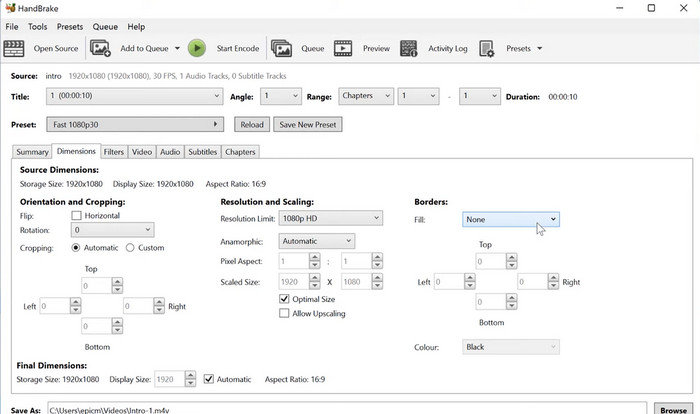Click the Save New Preset button
Image resolution: width=700 pixels, height=414 pixels.
308,125
